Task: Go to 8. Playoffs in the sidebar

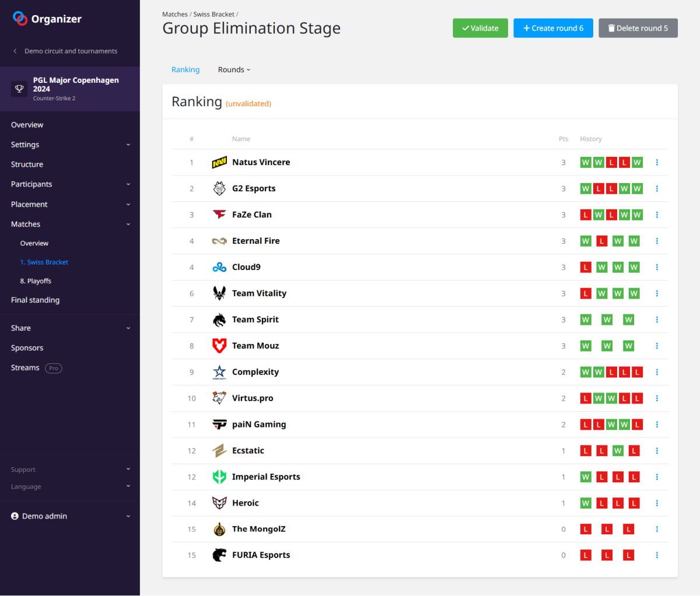Action: [36, 281]
